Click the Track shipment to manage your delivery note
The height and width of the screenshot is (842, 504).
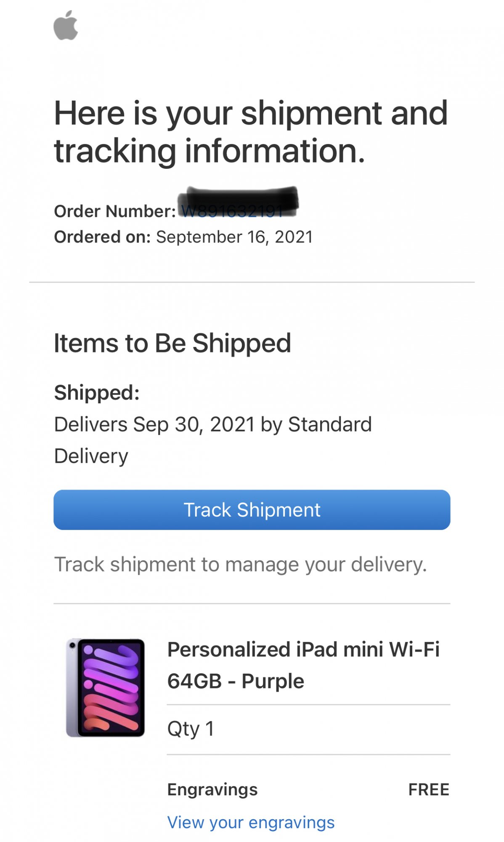tap(240, 564)
